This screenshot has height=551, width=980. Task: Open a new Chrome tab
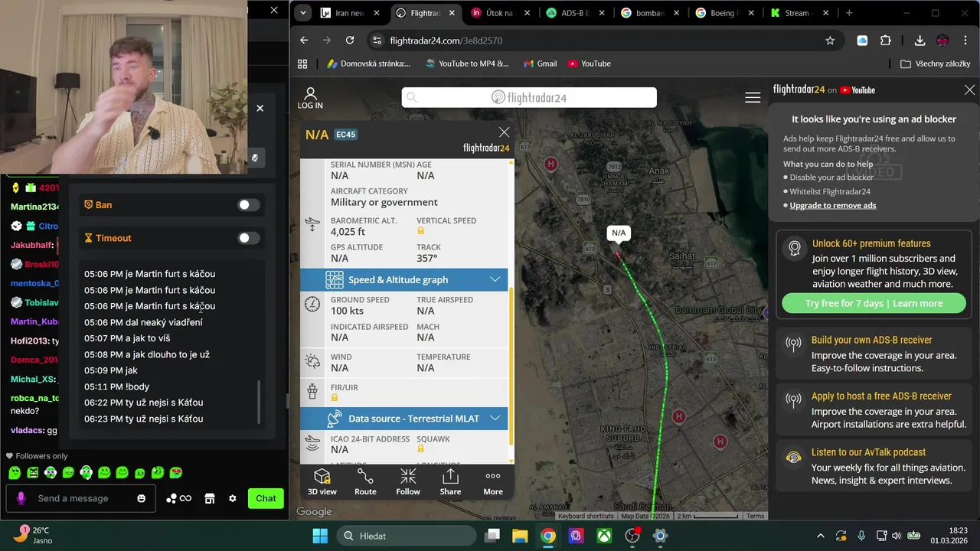tap(849, 13)
